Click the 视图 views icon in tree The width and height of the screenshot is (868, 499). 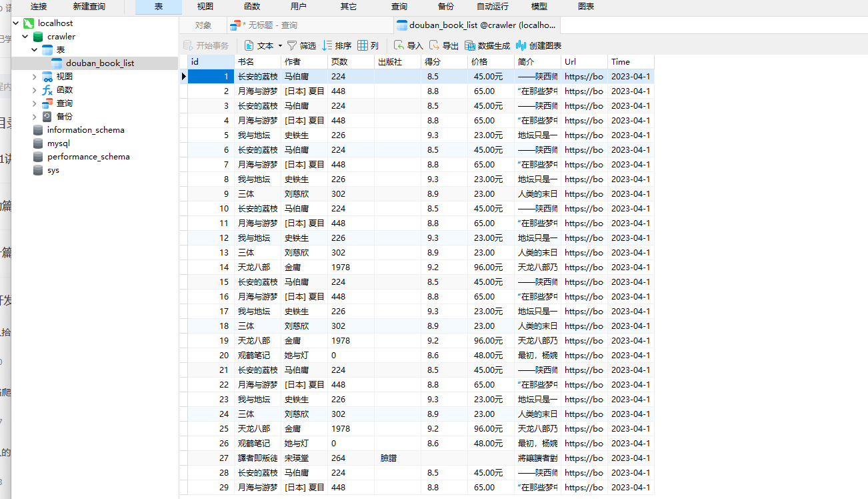click(x=47, y=77)
